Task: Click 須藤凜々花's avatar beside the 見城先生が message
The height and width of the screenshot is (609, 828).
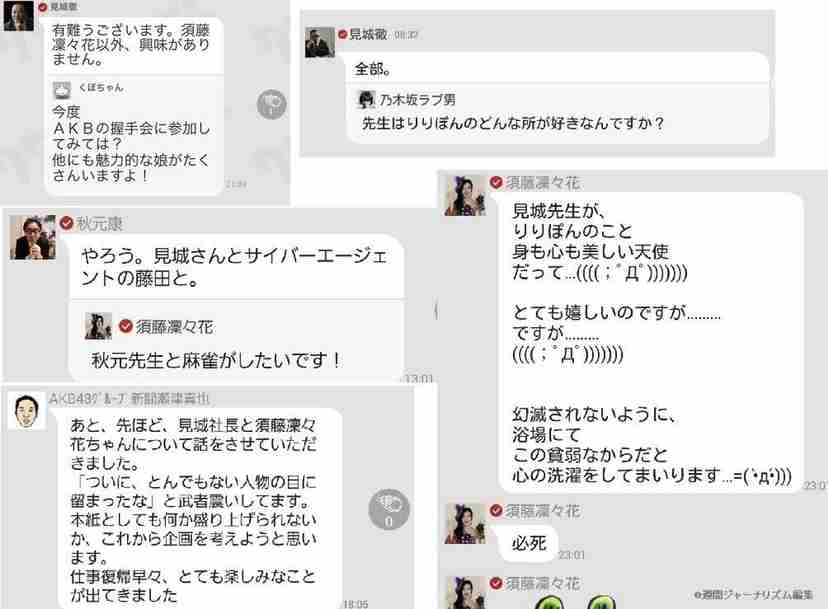Action: click(465, 196)
